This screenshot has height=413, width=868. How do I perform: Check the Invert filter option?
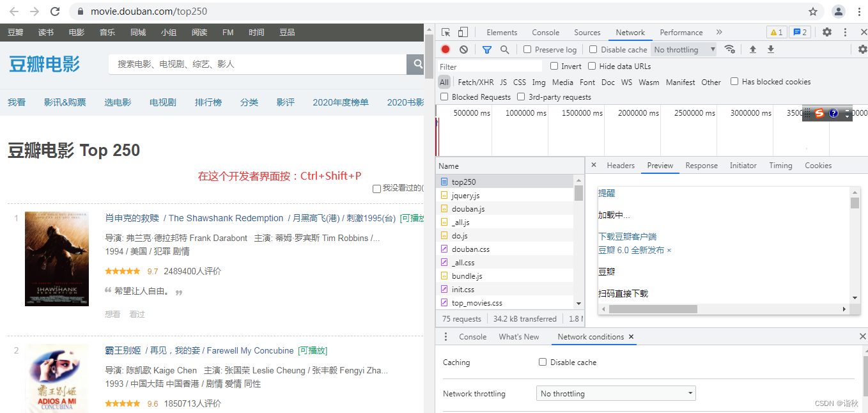[554, 66]
